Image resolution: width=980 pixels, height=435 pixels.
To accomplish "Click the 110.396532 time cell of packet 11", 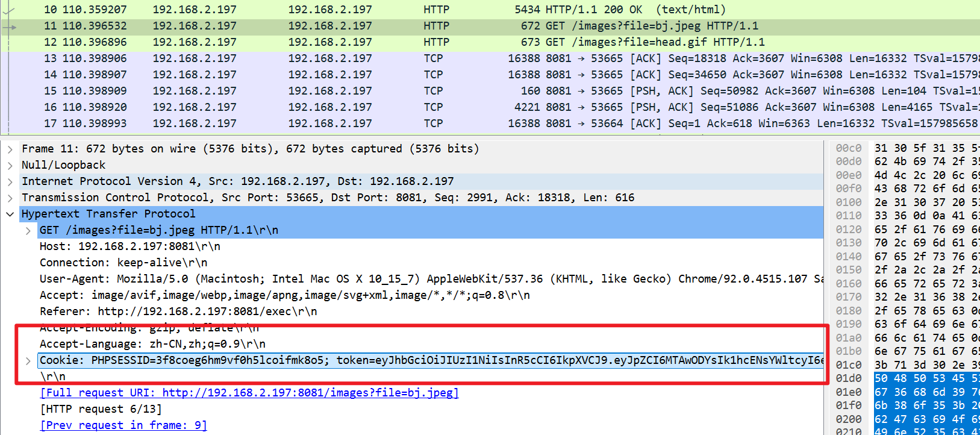I will point(95,26).
